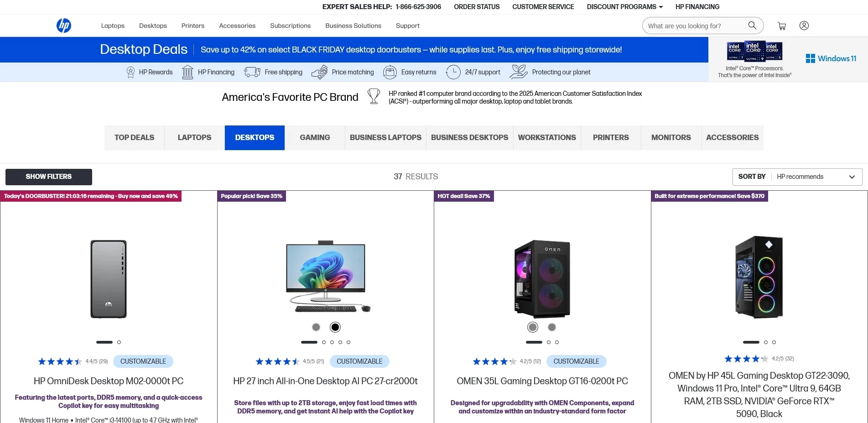Click the 24/7 support clock icon
The height and width of the screenshot is (423, 868).
click(453, 72)
